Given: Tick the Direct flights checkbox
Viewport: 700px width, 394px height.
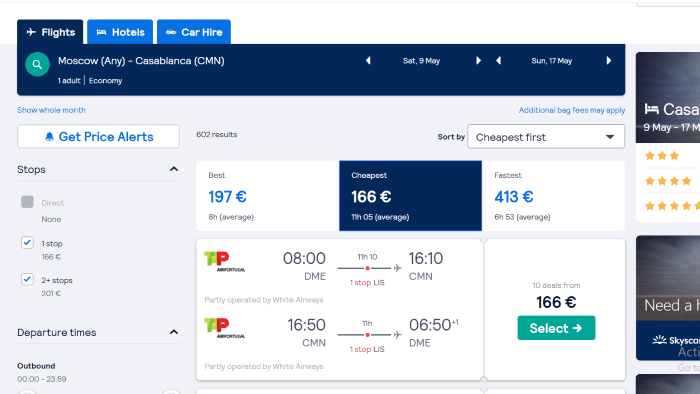Looking at the screenshot, I should pos(27,202).
